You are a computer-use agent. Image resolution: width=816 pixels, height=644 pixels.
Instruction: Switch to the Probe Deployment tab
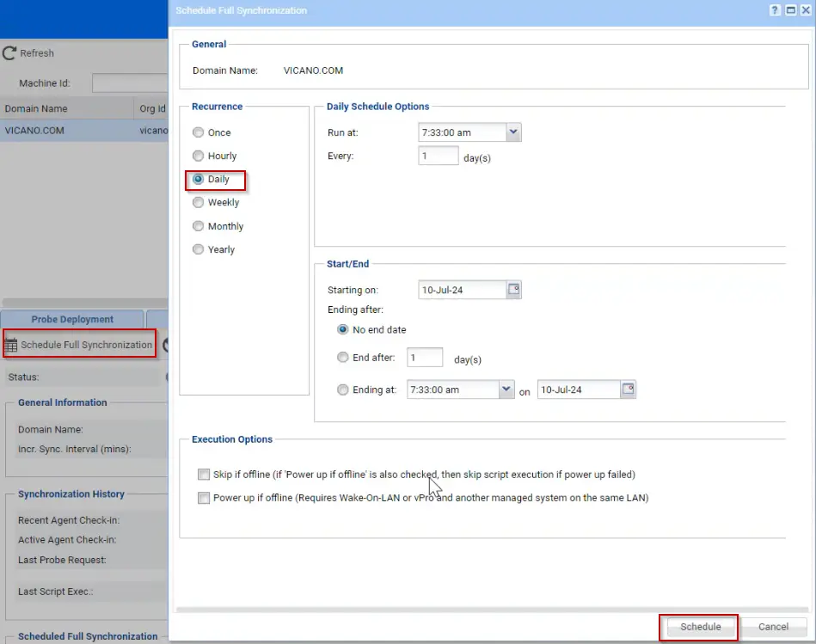point(72,319)
